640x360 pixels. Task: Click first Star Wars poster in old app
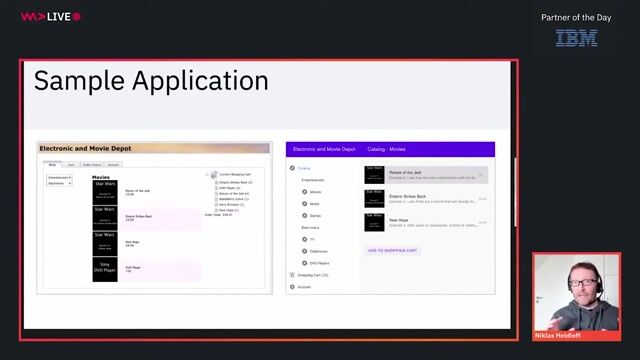(x=105, y=193)
